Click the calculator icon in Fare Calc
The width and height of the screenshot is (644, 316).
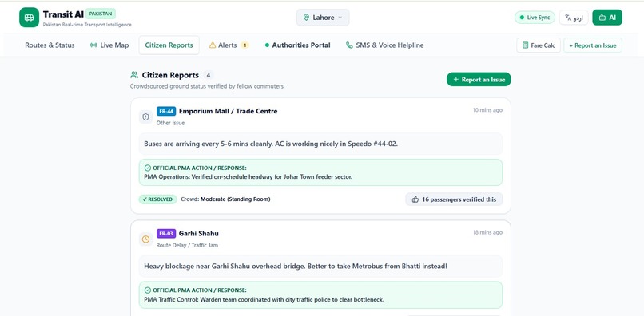coord(525,45)
